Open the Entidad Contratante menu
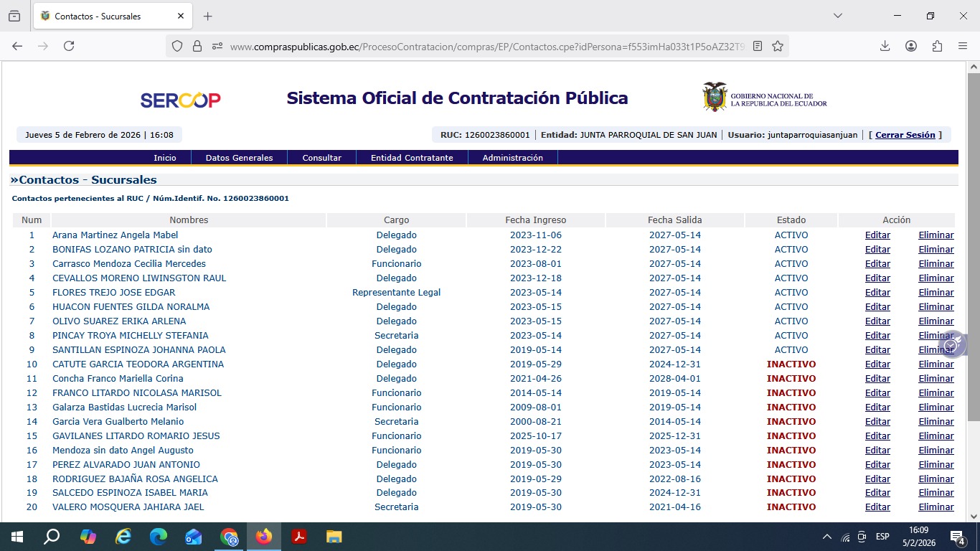The height and width of the screenshot is (551, 980). (412, 158)
